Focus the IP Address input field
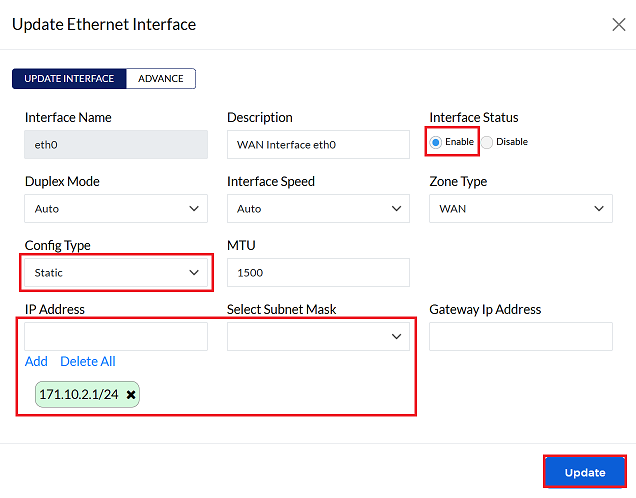 click(x=116, y=336)
